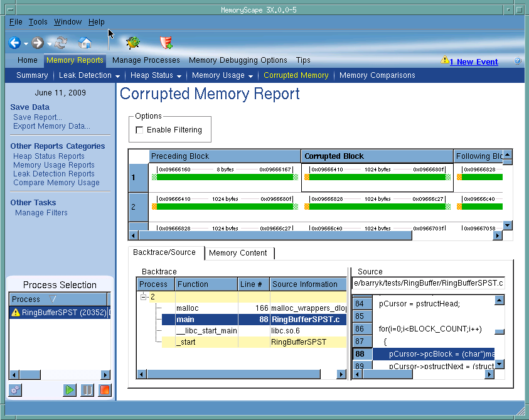Switch to the Memory Content tab
The width and height of the screenshot is (529, 420).
click(x=238, y=253)
